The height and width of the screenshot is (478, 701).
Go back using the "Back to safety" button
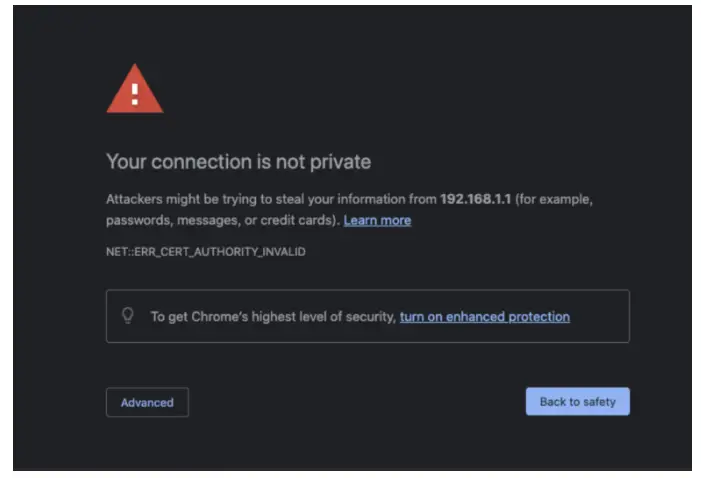pyautogui.click(x=577, y=402)
